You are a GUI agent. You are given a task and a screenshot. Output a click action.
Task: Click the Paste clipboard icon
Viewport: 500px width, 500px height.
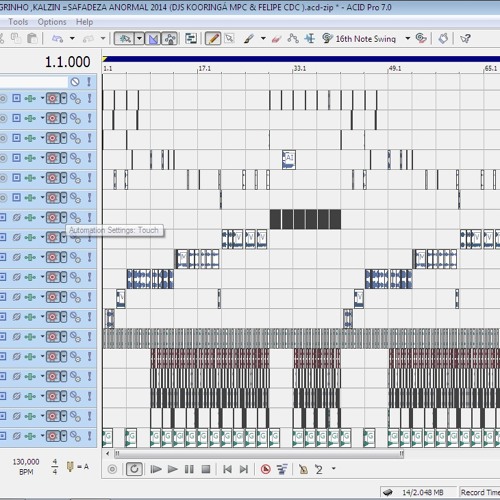pyautogui.click(x=32, y=39)
